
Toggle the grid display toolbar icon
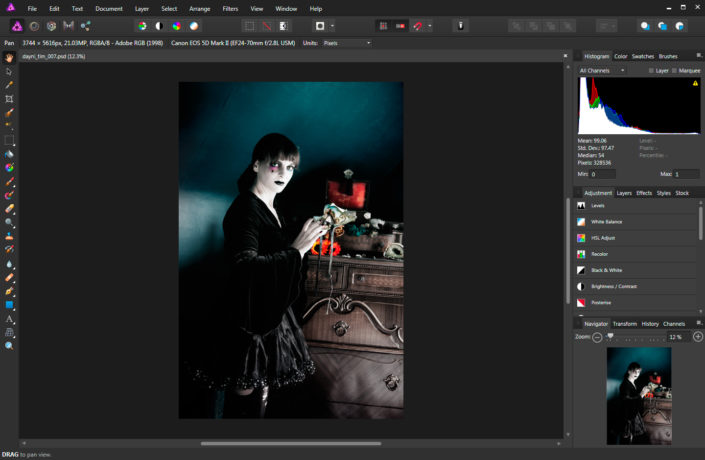383,26
